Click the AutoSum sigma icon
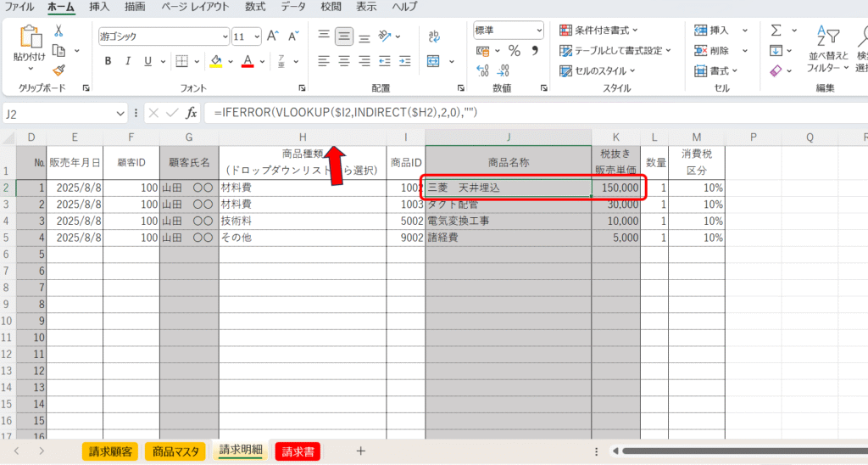 click(776, 31)
